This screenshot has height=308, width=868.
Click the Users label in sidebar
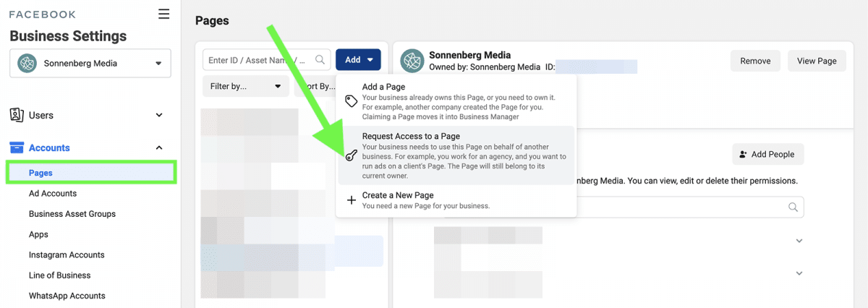click(x=41, y=115)
